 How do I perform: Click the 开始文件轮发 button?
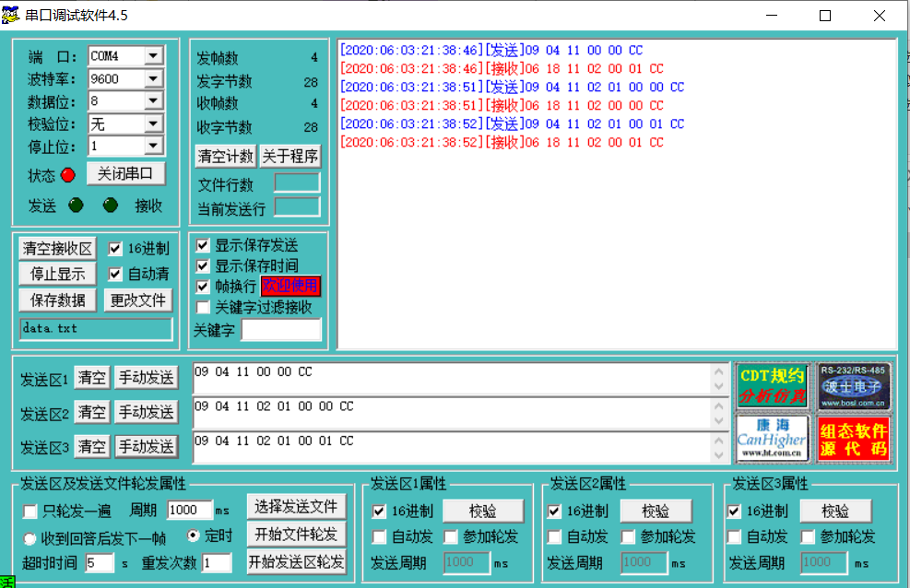(299, 536)
